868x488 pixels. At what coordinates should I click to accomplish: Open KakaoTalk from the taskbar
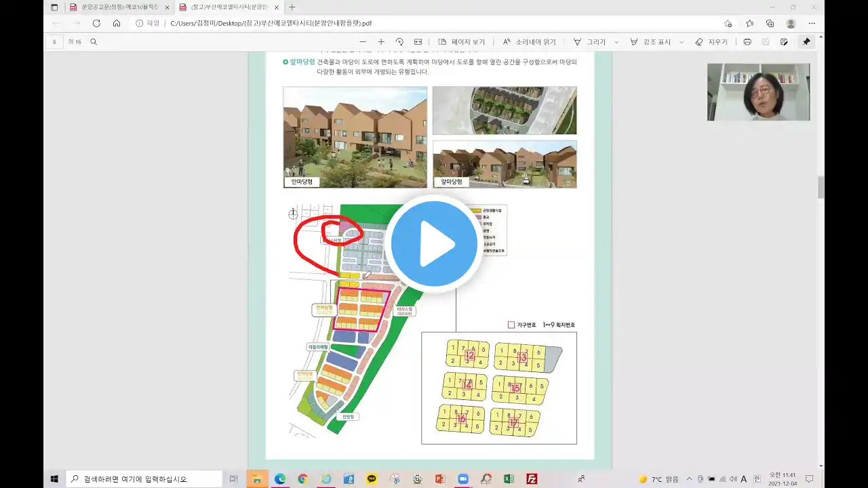tap(372, 479)
